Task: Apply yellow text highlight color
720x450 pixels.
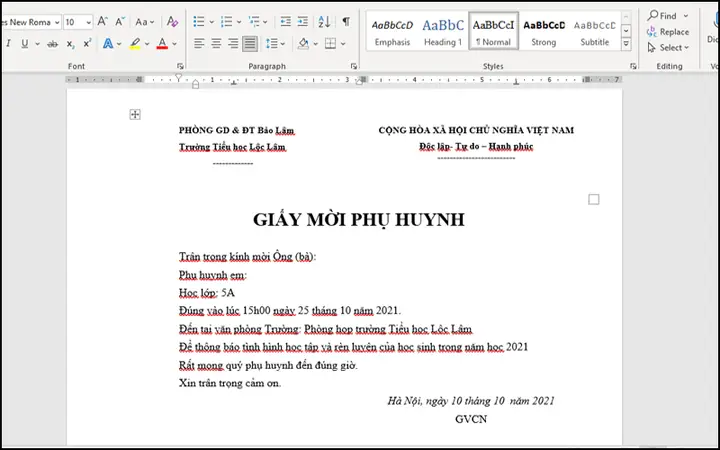Action: tap(135, 44)
